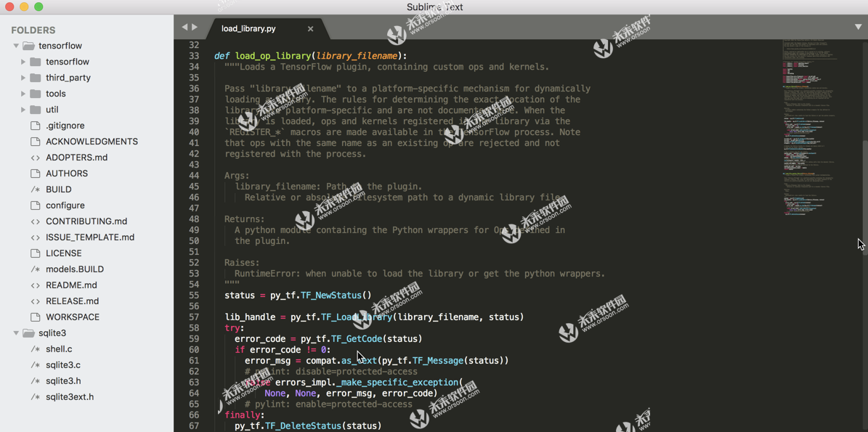Click the finally keyword on line 66
Viewport: 868px width, 432px height.
coord(243,415)
